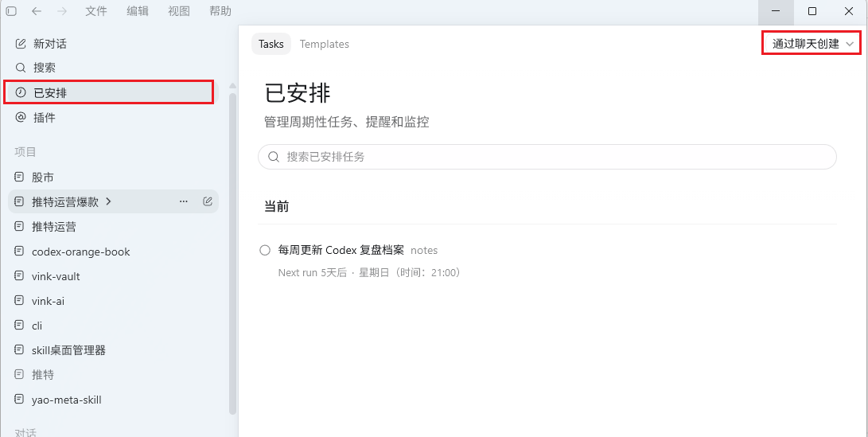Screen dimensions: 868x437
Task: Click new chat icon on 推特运营爆款 row
Action: coord(208,201)
